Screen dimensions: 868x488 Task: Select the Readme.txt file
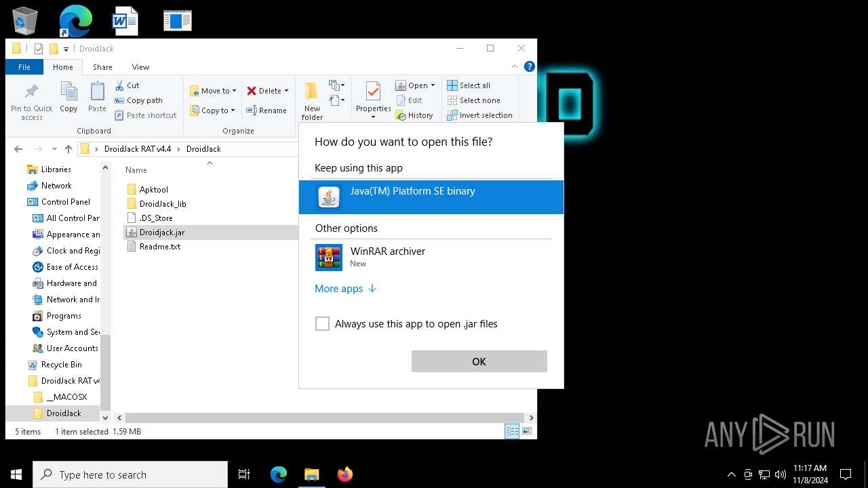coord(153,247)
